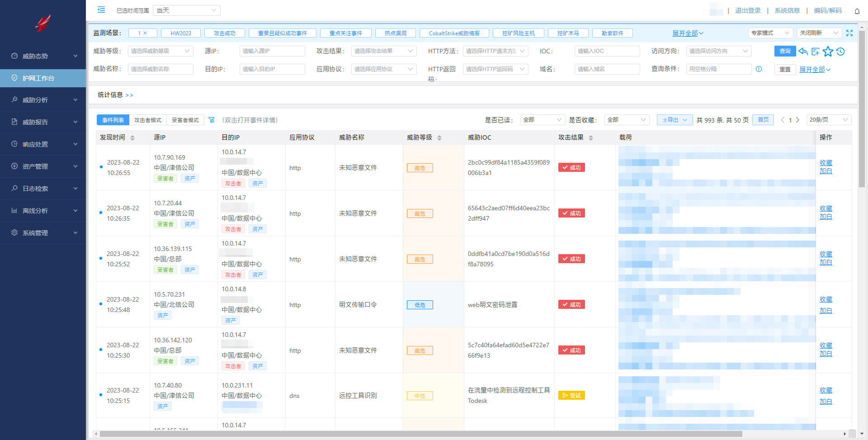This screenshot has height=440, width=868.
Task: Click the blue 查询 button
Action: click(x=785, y=51)
